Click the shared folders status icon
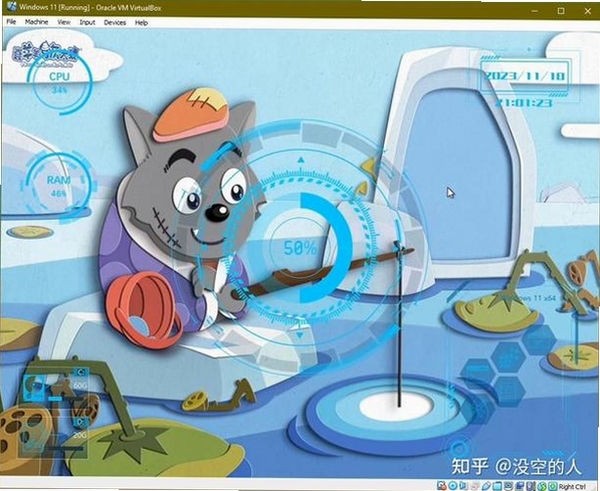The height and width of the screenshot is (491, 600). pos(497,486)
